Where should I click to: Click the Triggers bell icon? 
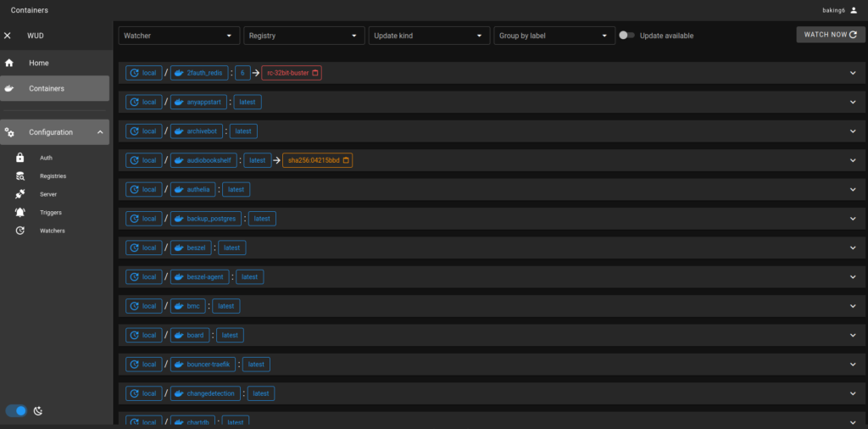tap(20, 212)
